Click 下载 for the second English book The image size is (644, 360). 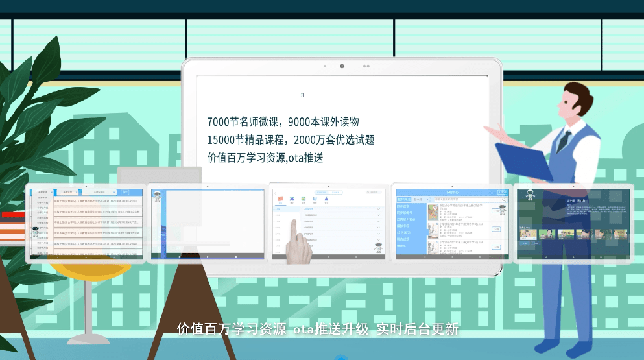pos(496,229)
